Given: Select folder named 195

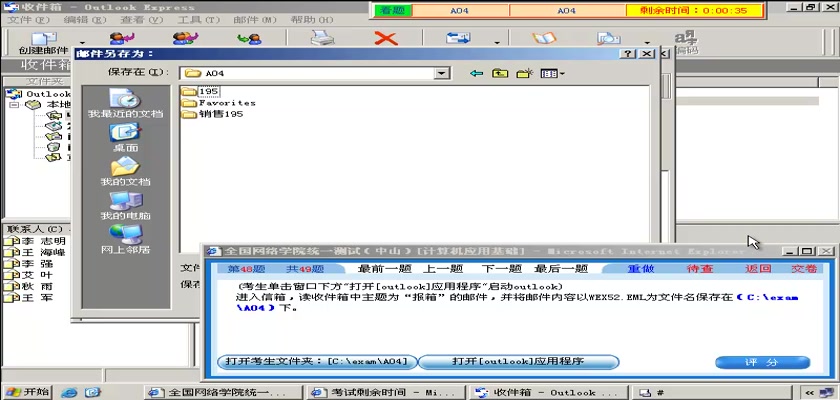Looking at the screenshot, I should 200,91.
